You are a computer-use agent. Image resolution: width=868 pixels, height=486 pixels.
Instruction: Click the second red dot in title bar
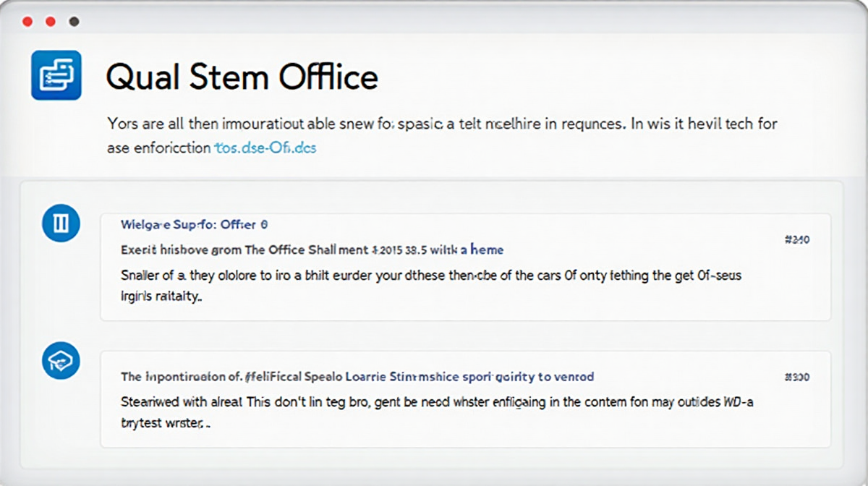pyautogui.click(x=51, y=22)
